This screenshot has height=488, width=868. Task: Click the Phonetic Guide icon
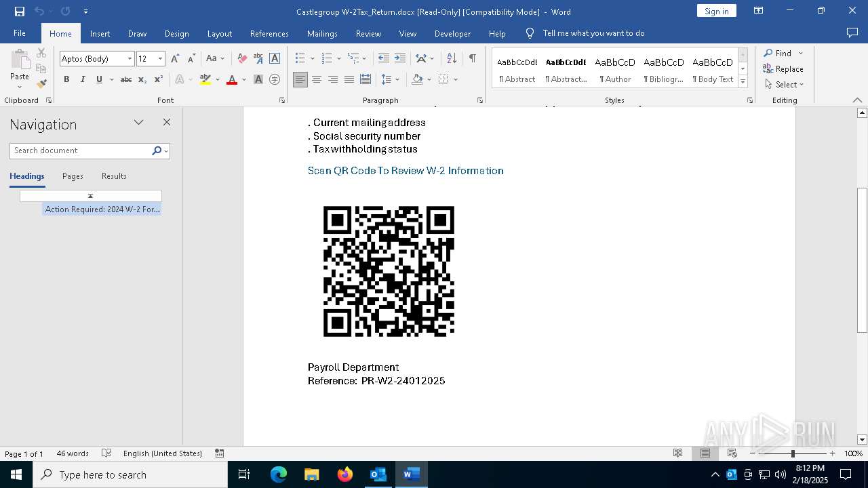258,59
